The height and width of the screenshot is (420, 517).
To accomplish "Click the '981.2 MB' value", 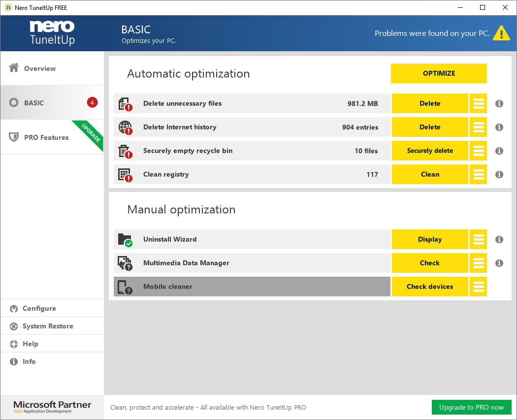I will pos(363,103).
